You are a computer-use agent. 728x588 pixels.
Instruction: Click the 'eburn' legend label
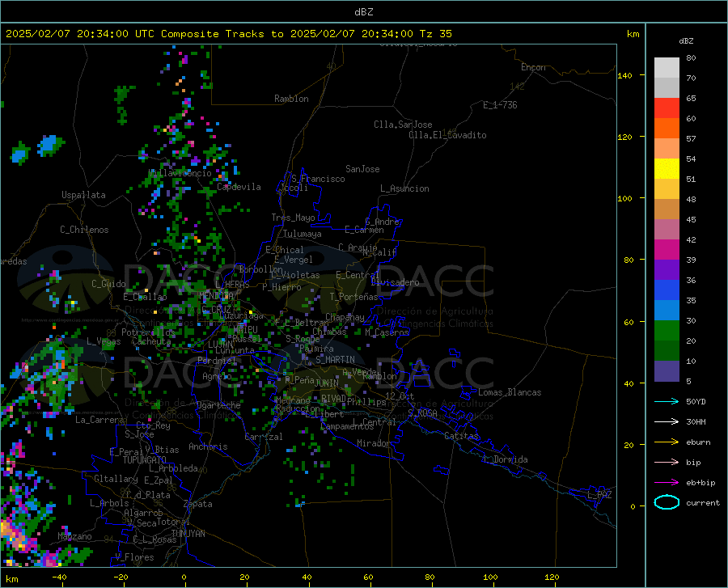[698, 442]
